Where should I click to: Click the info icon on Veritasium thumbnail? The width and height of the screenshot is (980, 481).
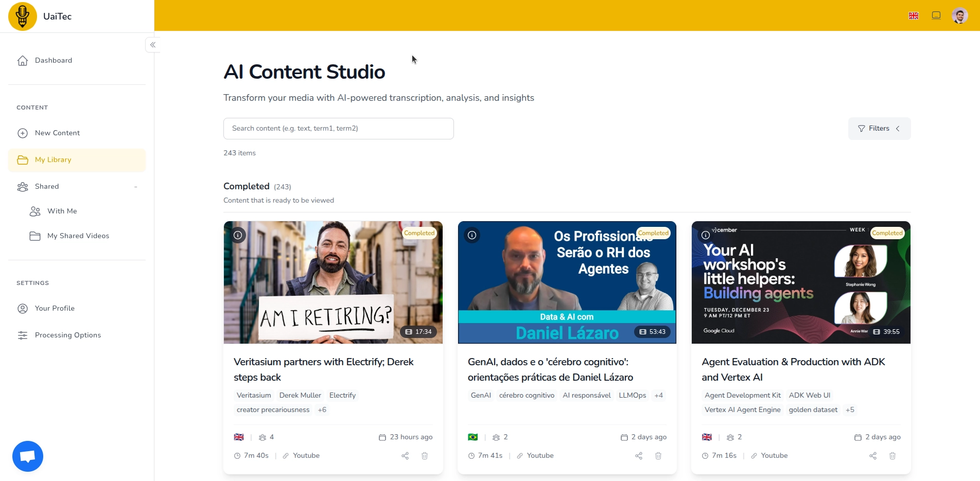tap(238, 235)
